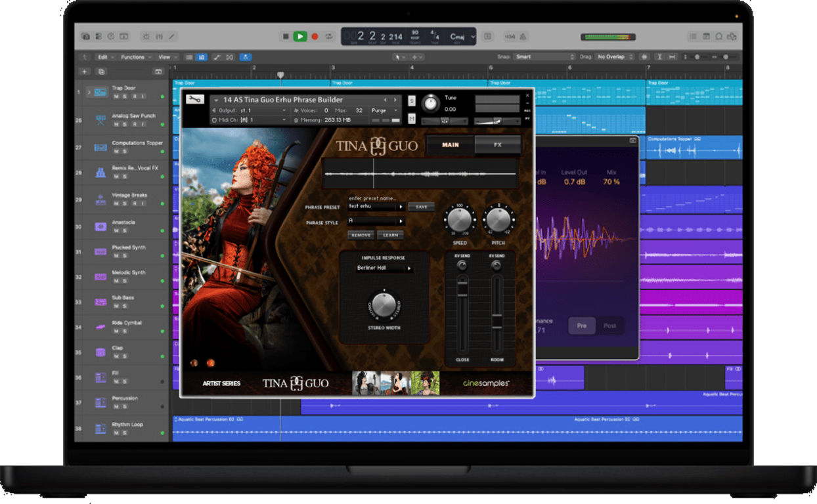The image size is (817, 504).
Task: Solo the Analog Saw Punch track
Action: point(125,124)
